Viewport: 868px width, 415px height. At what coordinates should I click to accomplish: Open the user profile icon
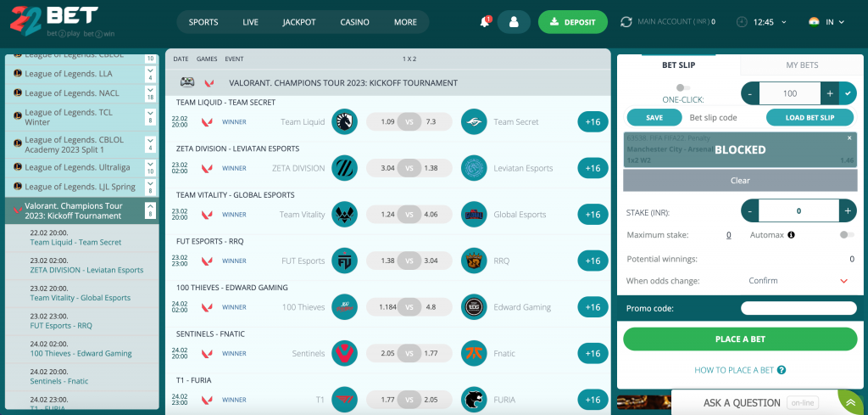point(514,22)
